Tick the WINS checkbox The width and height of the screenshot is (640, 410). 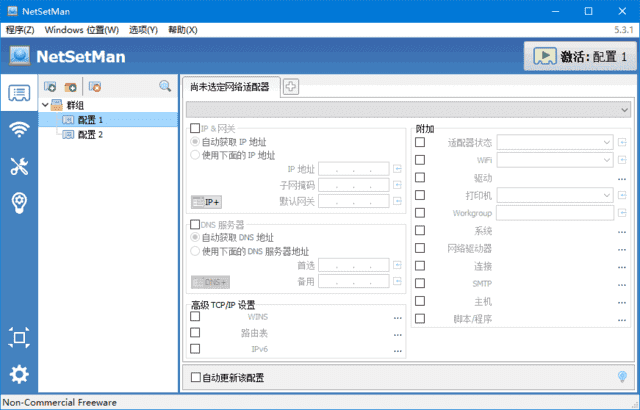(x=195, y=316)
